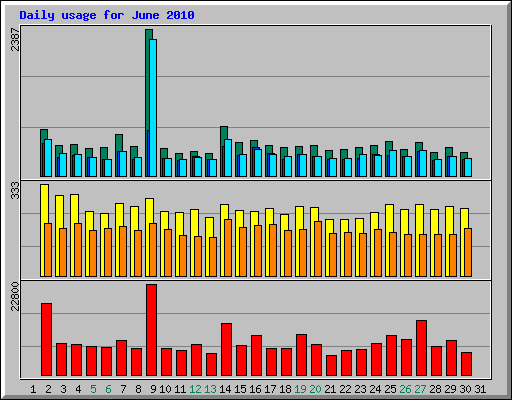Select day 23 on the date axis

click(x=360, y=389)
